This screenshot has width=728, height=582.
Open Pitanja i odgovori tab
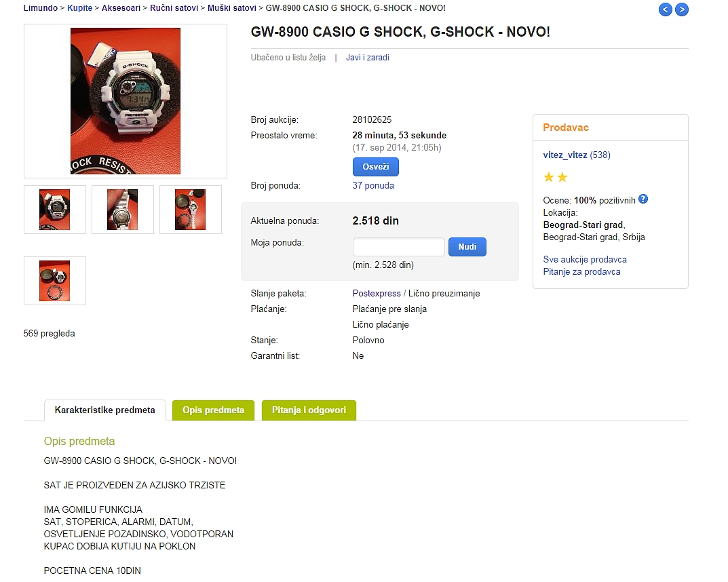tap(309, 410)
